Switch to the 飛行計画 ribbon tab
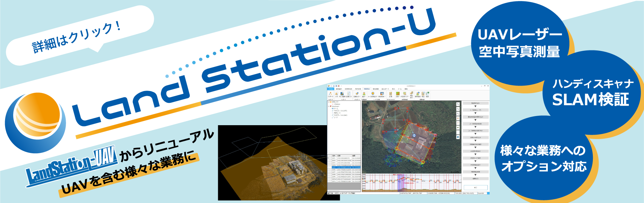Image resolution: width=644 pixels, height=203 pixels. click(x=358, y=89)
